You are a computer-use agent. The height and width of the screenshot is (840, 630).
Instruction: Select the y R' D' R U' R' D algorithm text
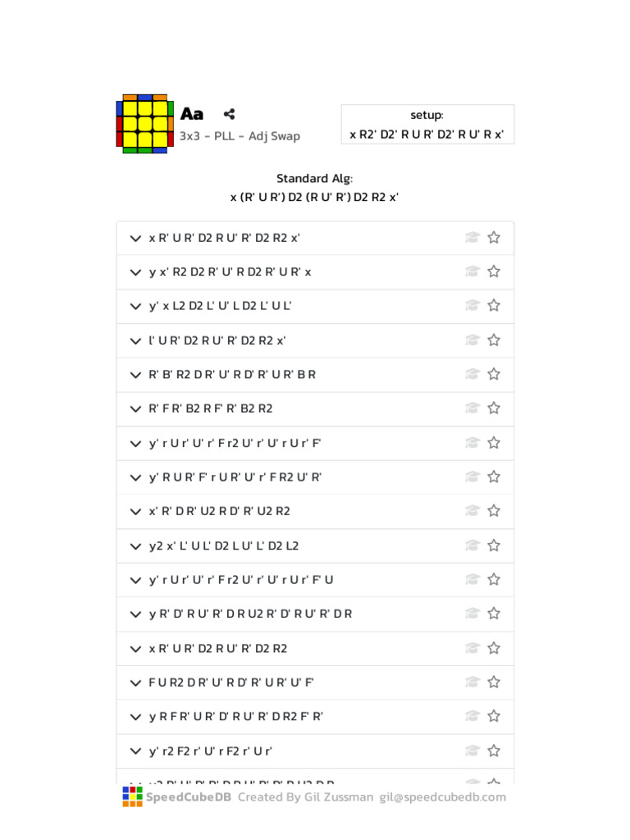point(250,614)
